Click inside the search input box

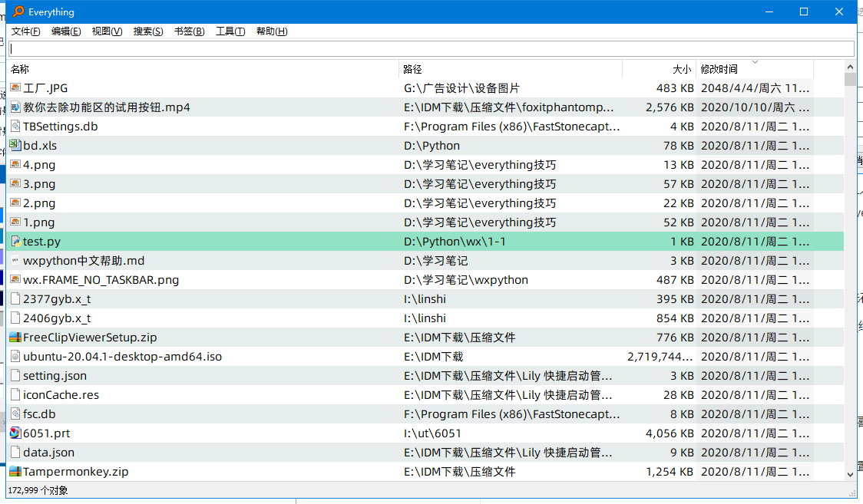tap(430, 48)
